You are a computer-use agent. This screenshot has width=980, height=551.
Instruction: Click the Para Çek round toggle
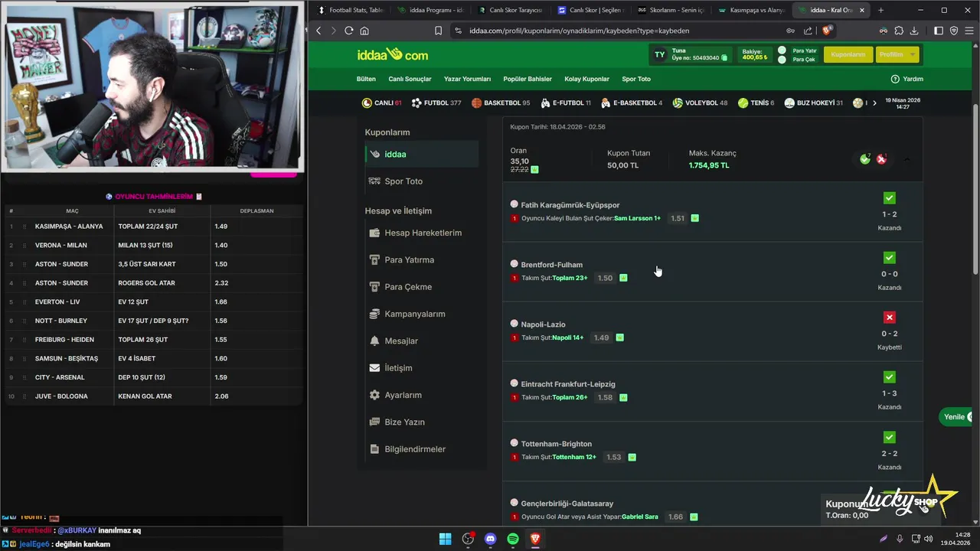tap(782, 60)
